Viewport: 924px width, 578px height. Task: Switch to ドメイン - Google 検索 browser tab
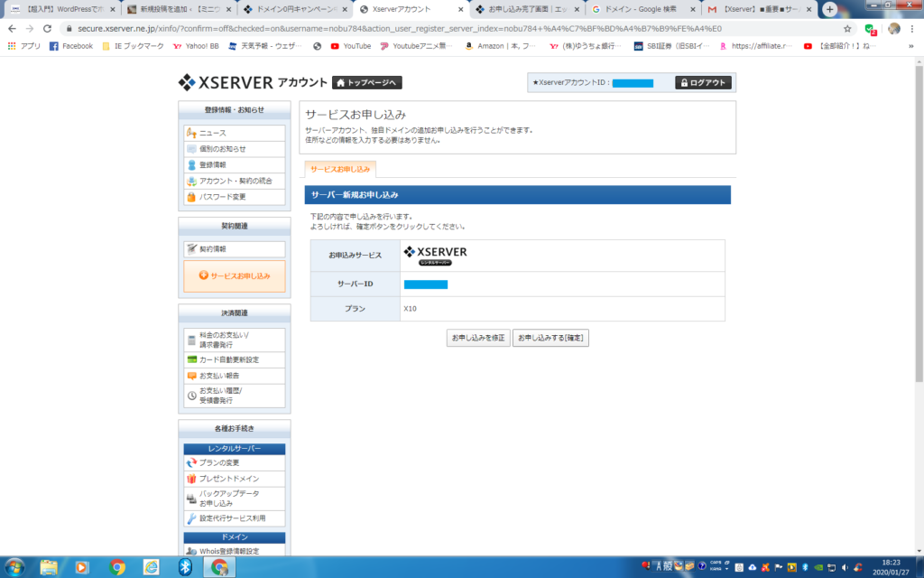[641, 10]
